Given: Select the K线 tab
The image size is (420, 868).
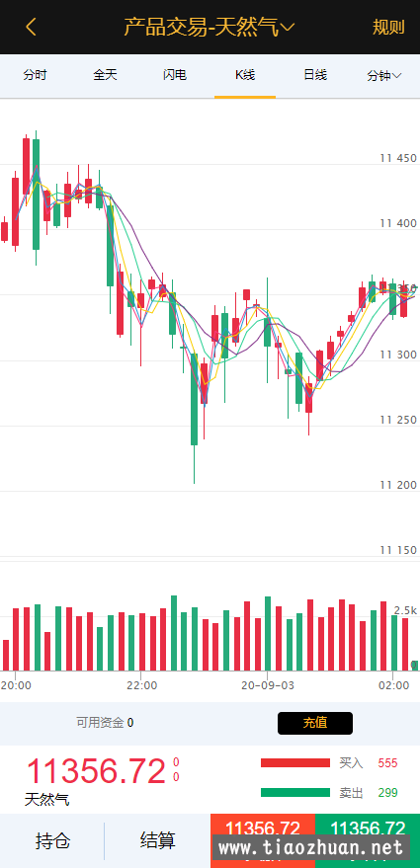Looking at the screenshot, I should [245, 75].
